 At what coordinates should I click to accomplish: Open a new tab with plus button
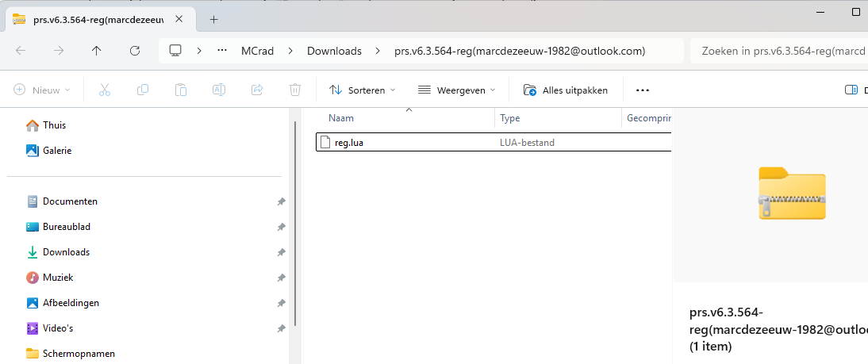point(213,19)
